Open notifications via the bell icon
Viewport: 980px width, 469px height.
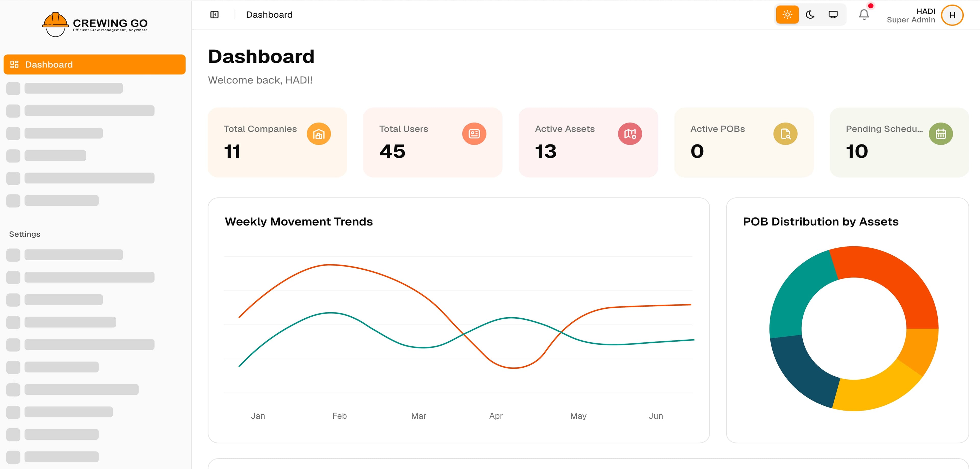coord(864,15)
